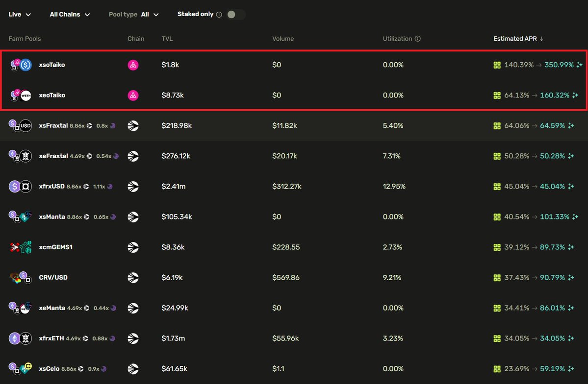
Task: Click the Staked only info icon
Action: (219, 15)
